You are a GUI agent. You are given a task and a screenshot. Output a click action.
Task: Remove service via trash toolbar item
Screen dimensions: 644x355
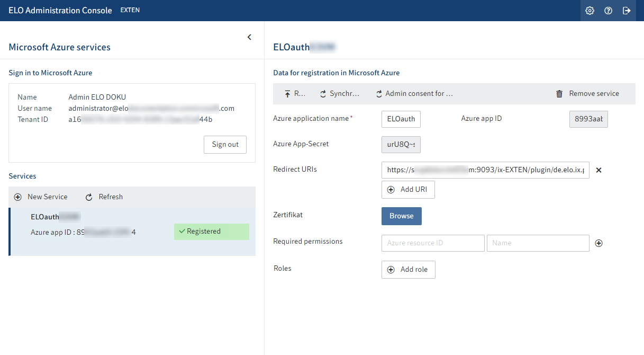click(587, 94)
